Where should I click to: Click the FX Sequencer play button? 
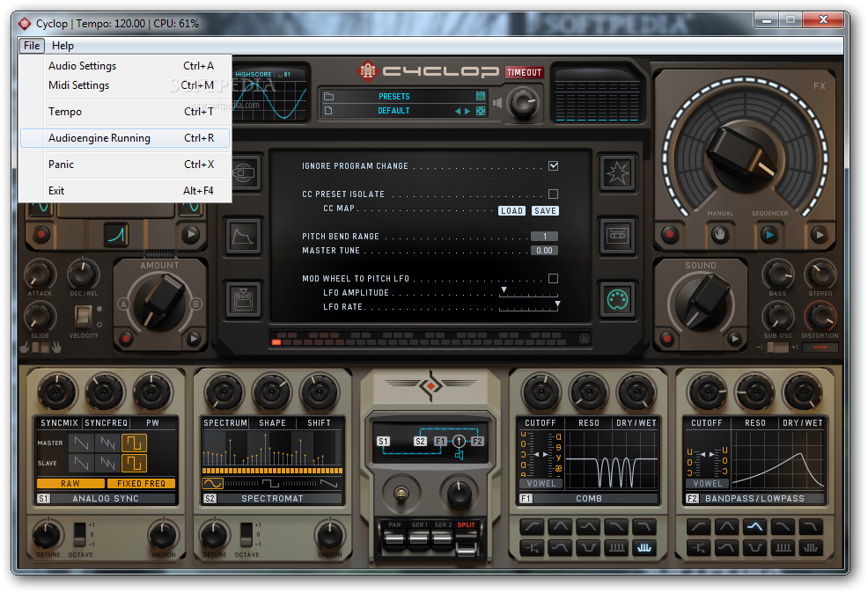coord(769,235)
